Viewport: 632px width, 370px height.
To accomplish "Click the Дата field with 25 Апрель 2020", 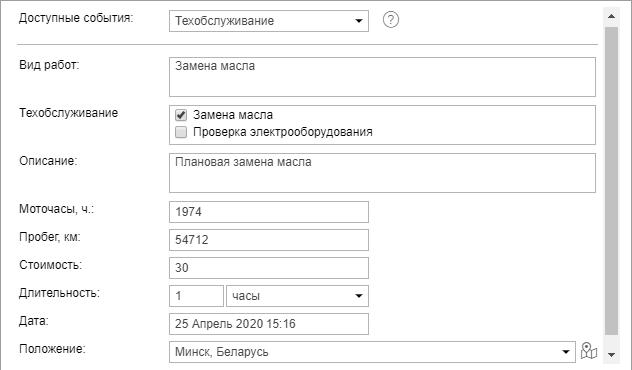I will [269, 324].
